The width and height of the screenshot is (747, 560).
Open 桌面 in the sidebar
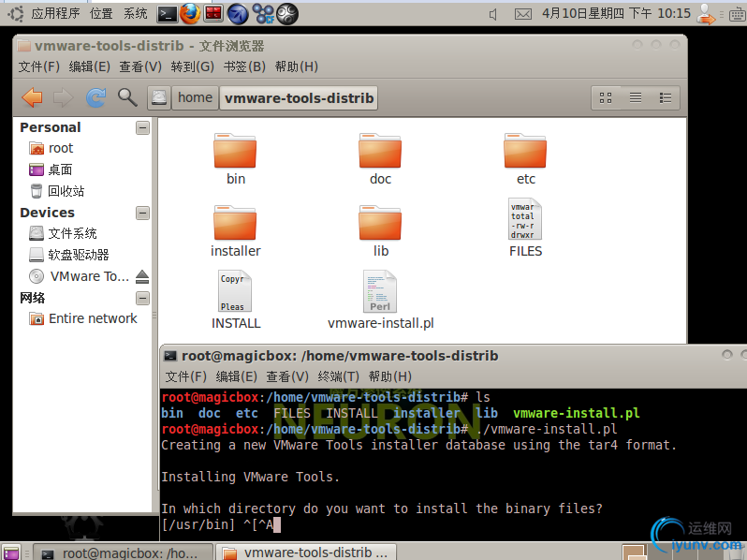(51, 169)
